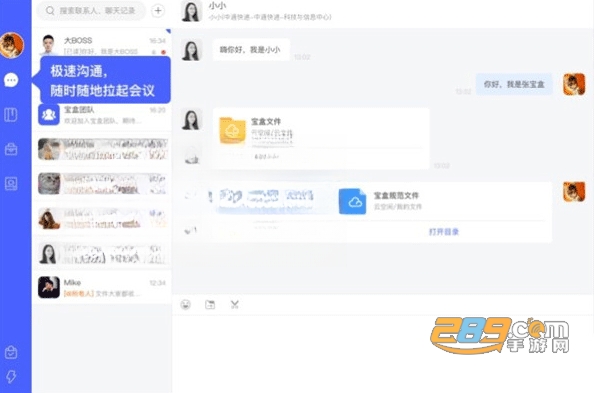The width and height of the screenshot is (594, 393).
Task: Click the scissors screenshot icon
Action: [234, 304]
